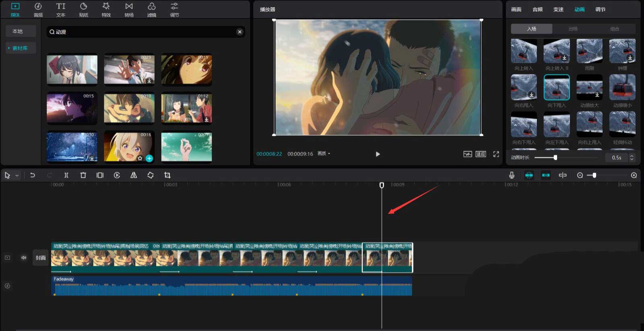
Task: Apply the 向左下甩入 animation
Action: pos(557,124)
